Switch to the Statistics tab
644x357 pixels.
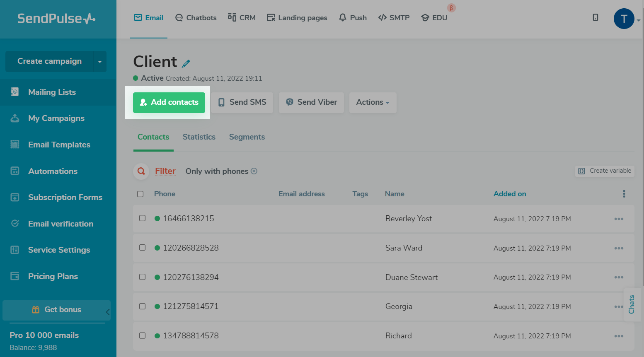point(199,137)
